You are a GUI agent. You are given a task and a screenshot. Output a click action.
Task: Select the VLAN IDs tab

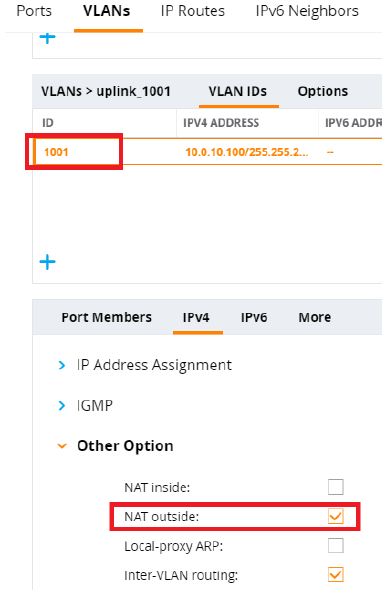[x=238, y=91]
